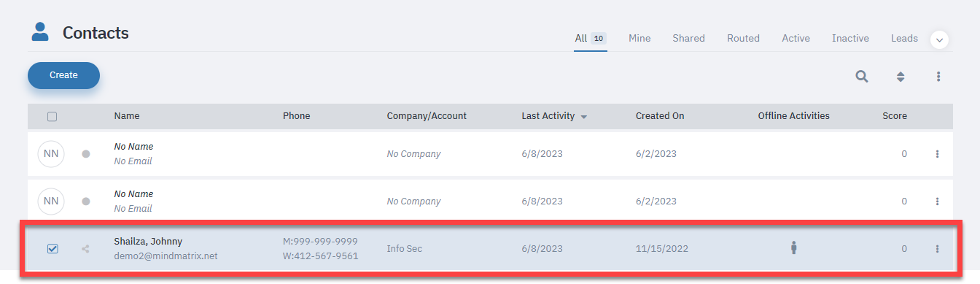Click the Created On column header

pos(660,116)
